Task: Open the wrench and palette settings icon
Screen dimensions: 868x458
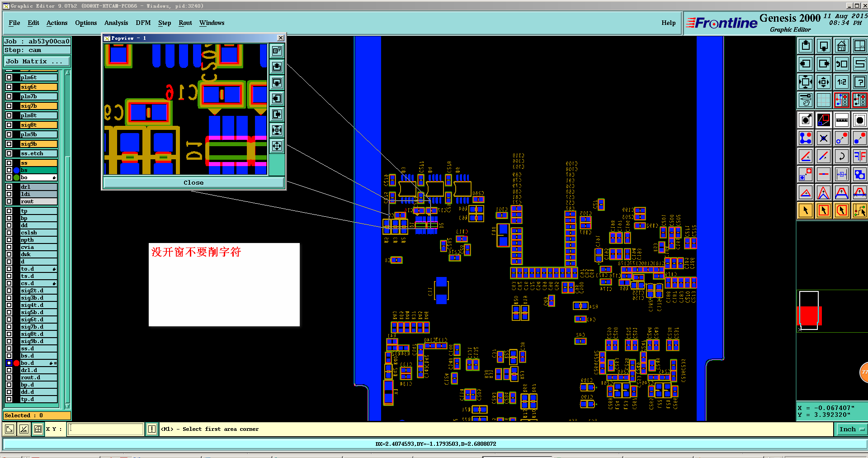Action: coord(806,100)
